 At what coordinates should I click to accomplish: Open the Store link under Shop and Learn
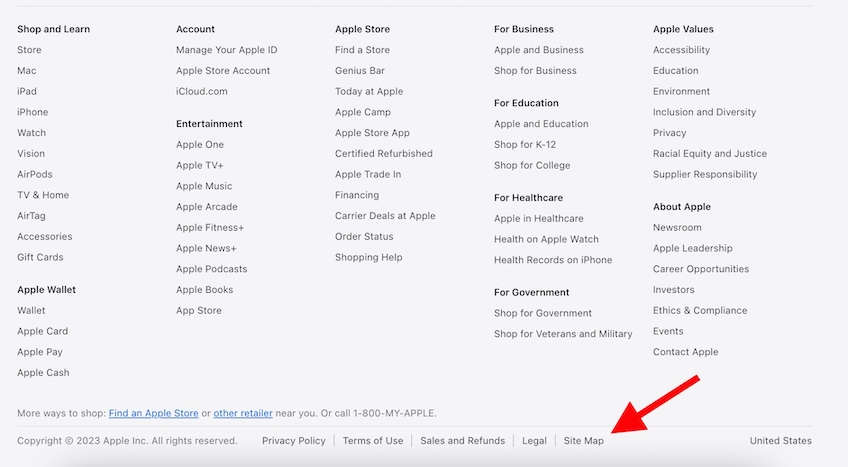pos(29,50)
